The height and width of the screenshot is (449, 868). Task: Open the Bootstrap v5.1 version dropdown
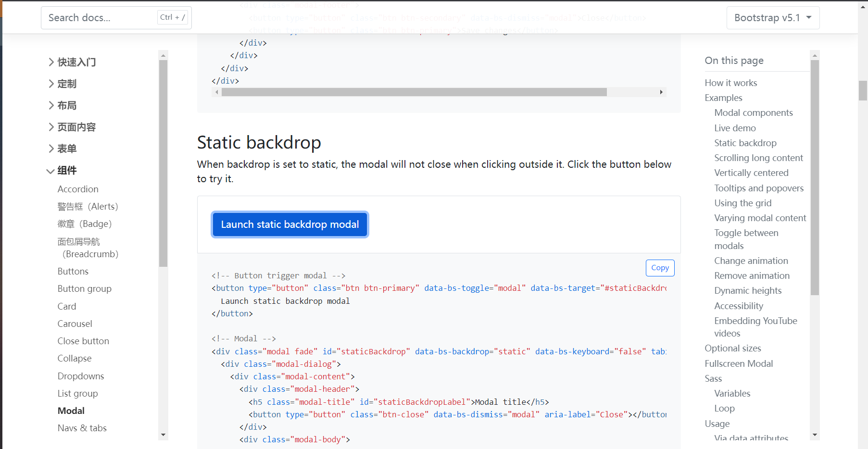click(773, 18)
